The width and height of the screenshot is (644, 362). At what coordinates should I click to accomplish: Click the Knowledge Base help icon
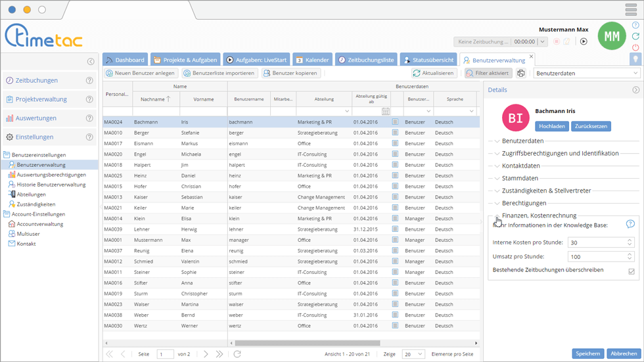pyautogui.click(x=630, y=224)
